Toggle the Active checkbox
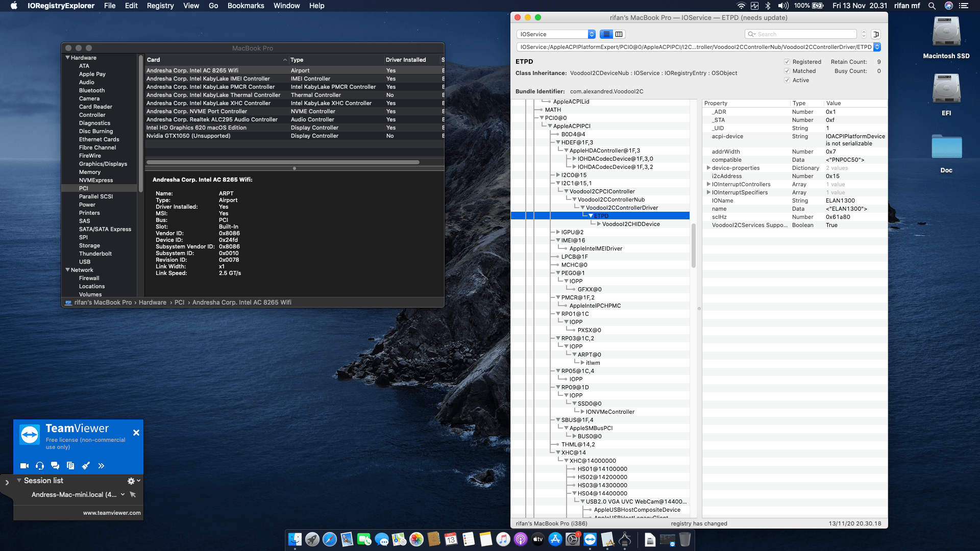Image resolution: width=980 pixels, height=551 pixels. tap(787, 80)
